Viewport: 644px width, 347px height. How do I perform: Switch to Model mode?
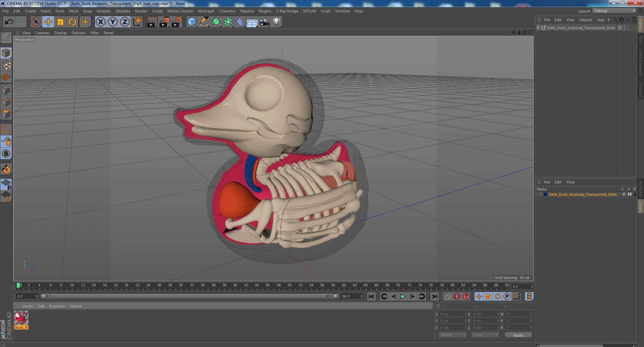[x=6, y=53]
